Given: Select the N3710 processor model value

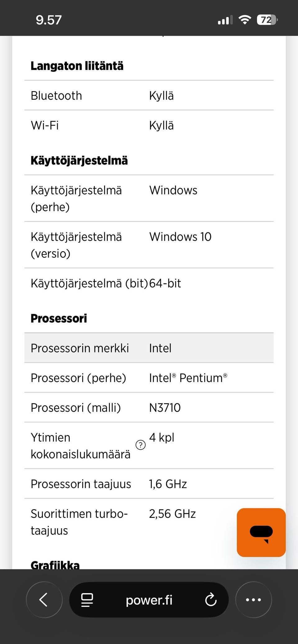Looking at the screenshot, I should coord(165,408).
